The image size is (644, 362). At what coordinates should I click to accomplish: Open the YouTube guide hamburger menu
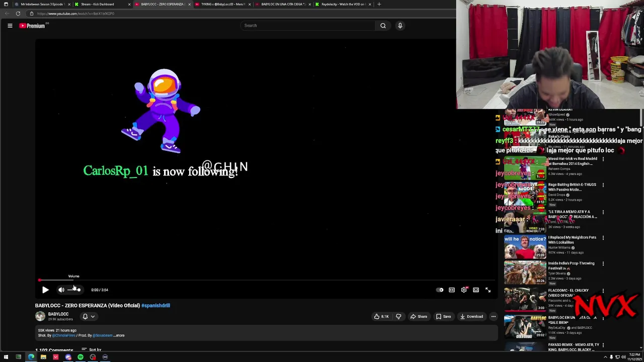tap(10, 26)
